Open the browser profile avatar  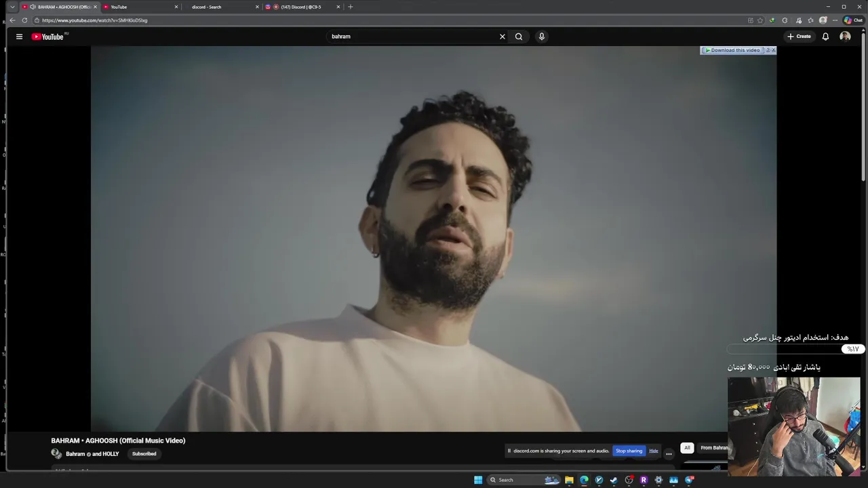823,20
